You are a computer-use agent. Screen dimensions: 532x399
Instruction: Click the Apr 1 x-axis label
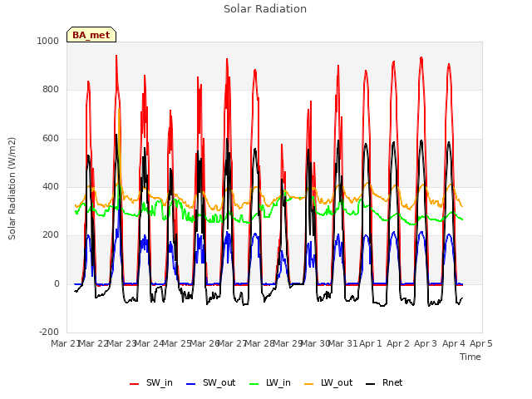(x=370, y=343)
